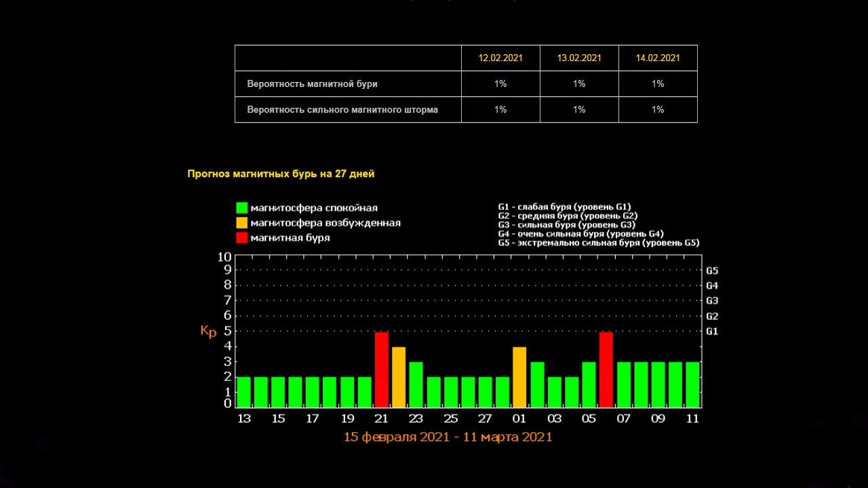This screenshot has width=868, height=488.
Task: Click the red 'магнитная буря' legend swatch
Action: [x=241, y=237]
